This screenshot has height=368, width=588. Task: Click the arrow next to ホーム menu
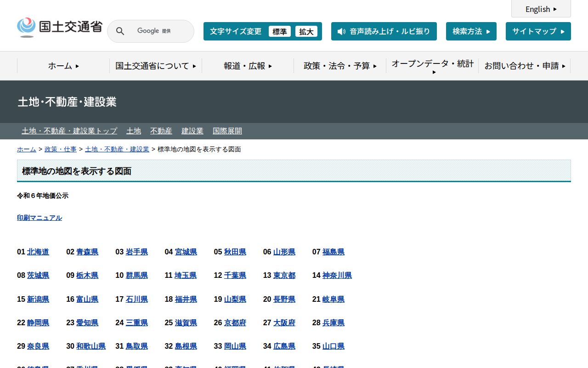77,66
